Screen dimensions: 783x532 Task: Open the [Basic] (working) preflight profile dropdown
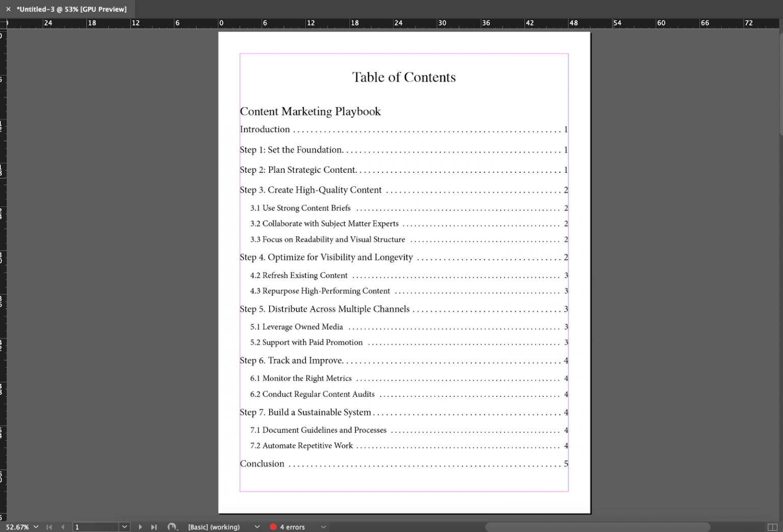click(257, 527)
